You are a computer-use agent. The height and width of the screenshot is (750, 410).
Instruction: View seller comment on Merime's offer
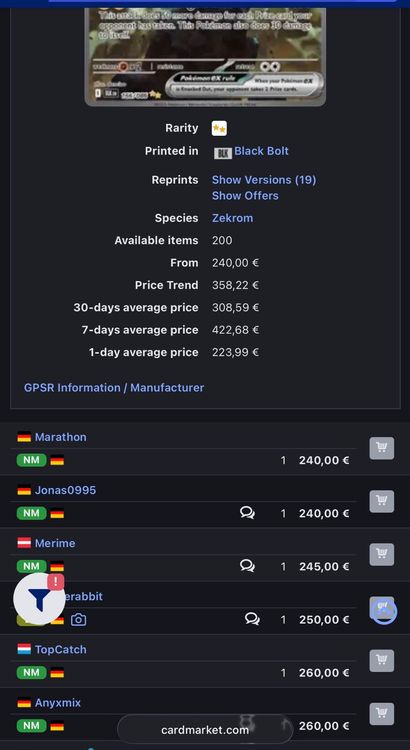[x=247, y=566]
